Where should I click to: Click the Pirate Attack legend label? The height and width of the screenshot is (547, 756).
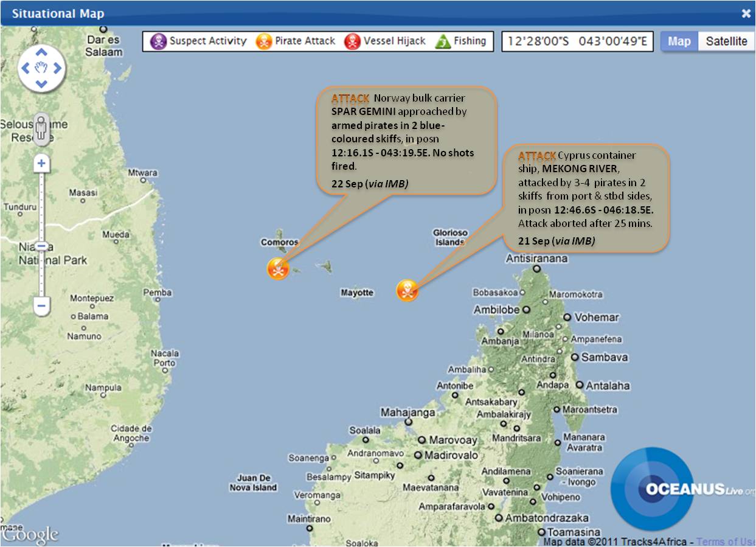point(305,41)
